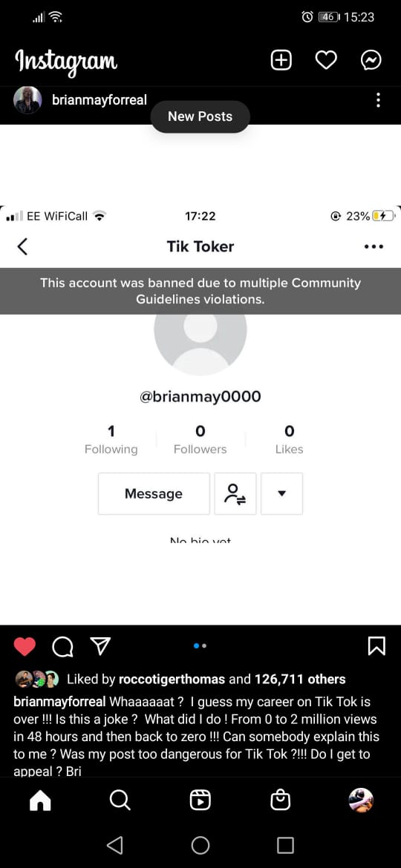The image size is (401, 868).
Task: Tap the create new post plus icon
Action: [x=281, y=60]
